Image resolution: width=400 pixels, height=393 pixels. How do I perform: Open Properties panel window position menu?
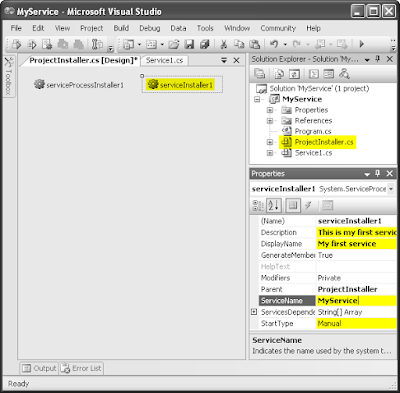[x=367, y=174]
